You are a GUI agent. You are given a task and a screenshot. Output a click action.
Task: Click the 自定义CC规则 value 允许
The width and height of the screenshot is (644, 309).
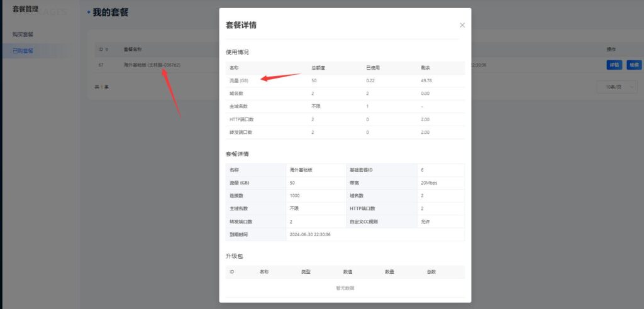pyautogui.click(x=426, y=222)
